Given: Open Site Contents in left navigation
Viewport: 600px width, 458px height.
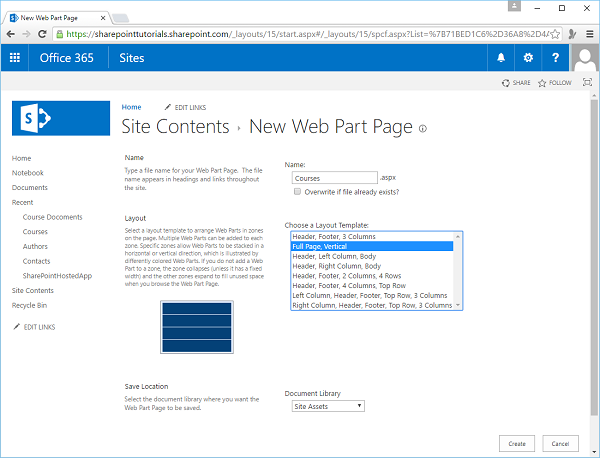Looking at the screenshot, I should [x=33, y=290].
